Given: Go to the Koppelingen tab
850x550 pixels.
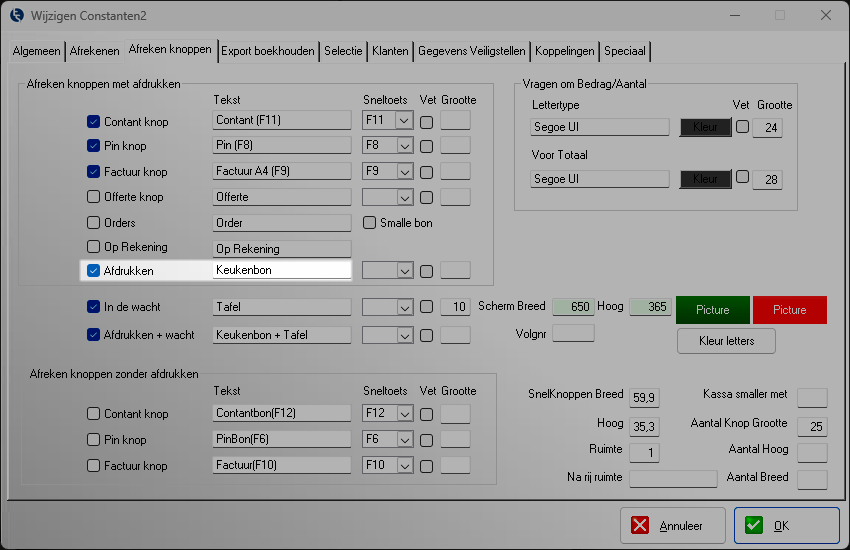Looking at the screenshot, I should (x=565, y=51).
